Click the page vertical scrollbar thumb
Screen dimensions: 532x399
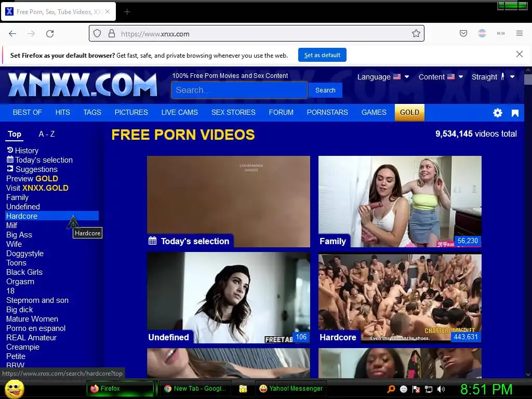tap(528, 79)
